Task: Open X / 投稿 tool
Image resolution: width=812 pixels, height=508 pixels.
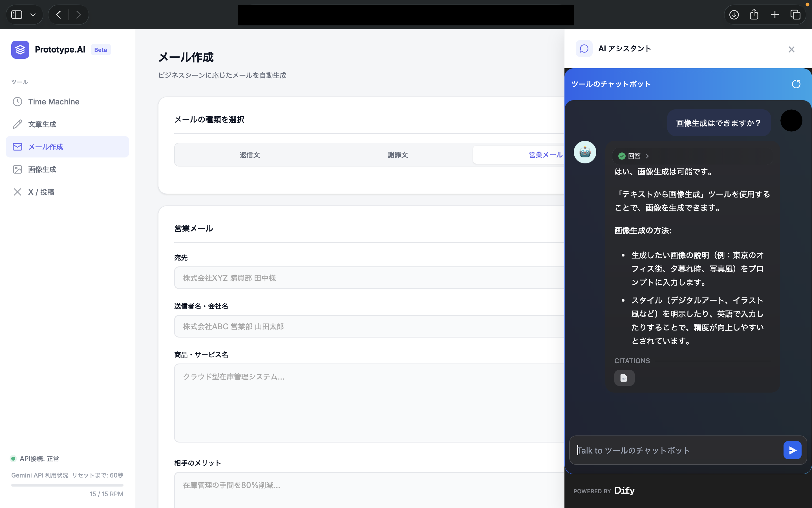Action: coord(67,192)
